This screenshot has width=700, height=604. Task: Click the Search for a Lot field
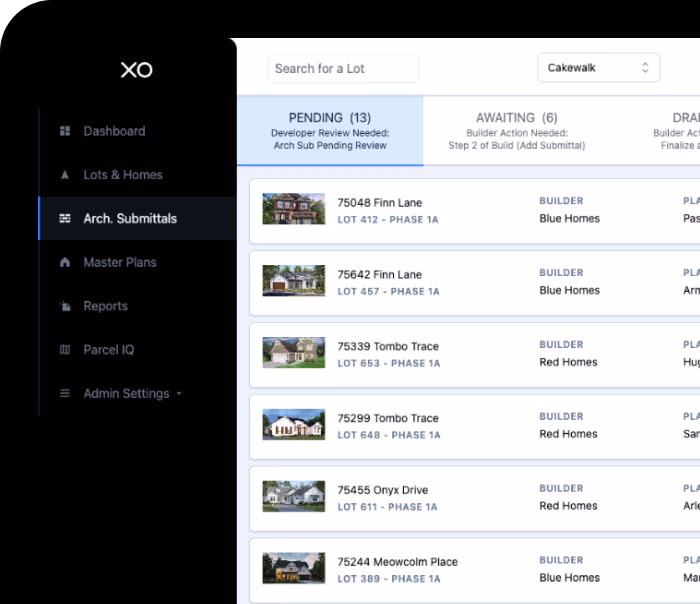(x=343, y=68)
